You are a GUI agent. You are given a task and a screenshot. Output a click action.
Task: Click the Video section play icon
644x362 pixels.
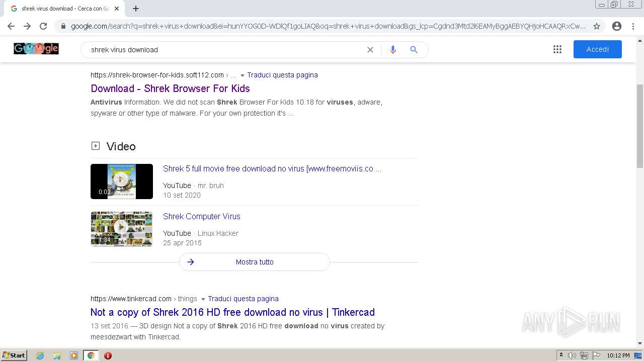tap(96, 146)
